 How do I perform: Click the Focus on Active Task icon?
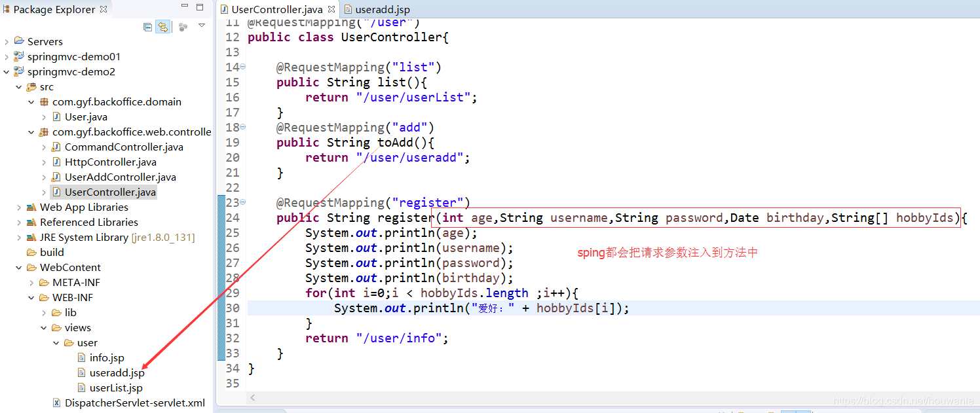(x=183, y=27)
